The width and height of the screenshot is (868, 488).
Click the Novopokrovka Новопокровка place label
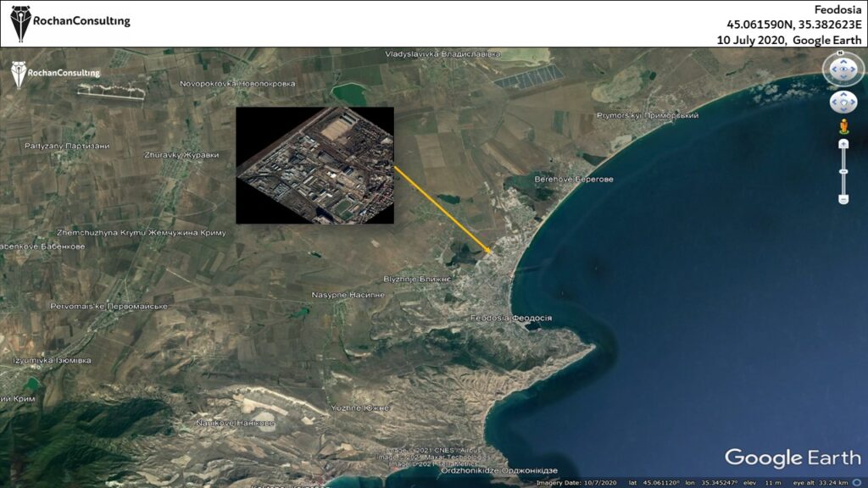pyautogui.click(x=237, y=84)
